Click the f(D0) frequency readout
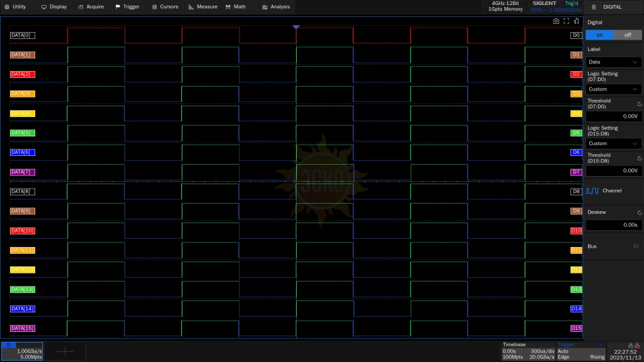The width and height of the screenshot is (644, 362). tap(556, 10)
